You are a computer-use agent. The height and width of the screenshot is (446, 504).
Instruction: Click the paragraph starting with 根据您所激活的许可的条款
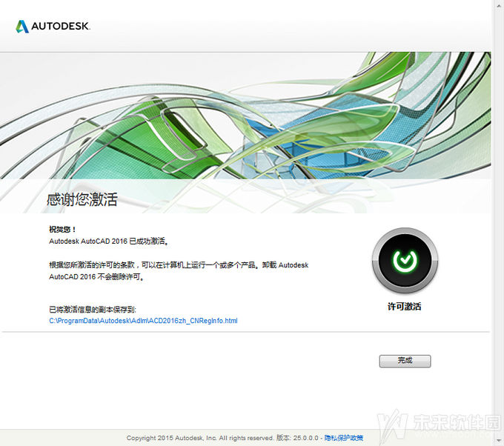(179, 270)
